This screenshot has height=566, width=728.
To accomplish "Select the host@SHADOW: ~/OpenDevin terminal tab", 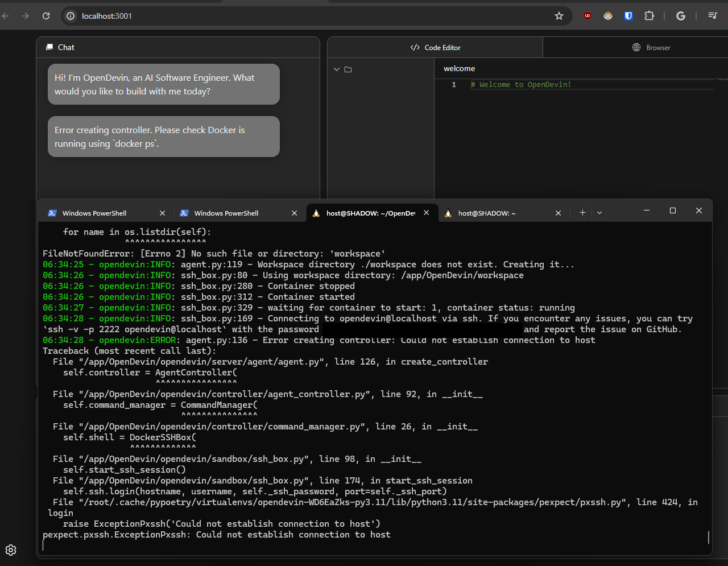I will click(x=372, y=213).
